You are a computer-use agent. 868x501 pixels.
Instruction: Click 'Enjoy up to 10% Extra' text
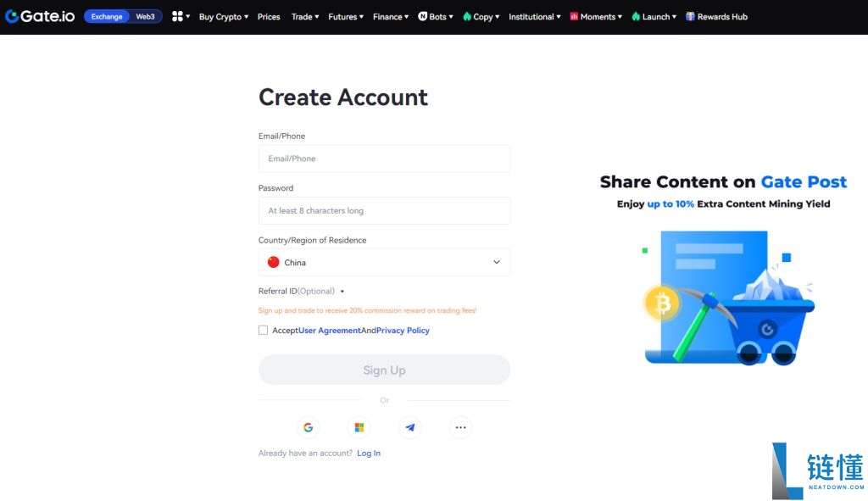click(x=724, y=203)
